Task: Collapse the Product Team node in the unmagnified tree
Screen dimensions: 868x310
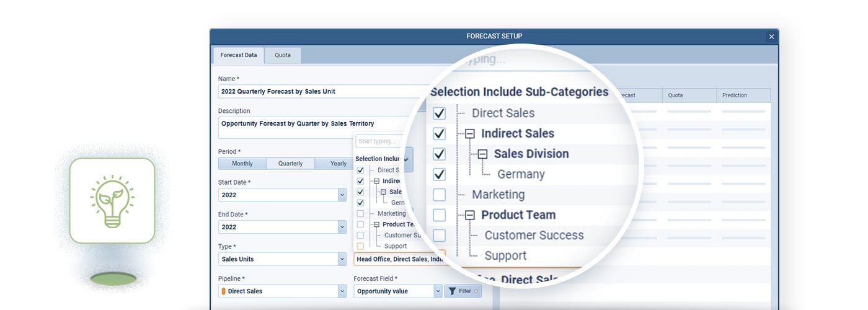Action: tap(377, 224)
